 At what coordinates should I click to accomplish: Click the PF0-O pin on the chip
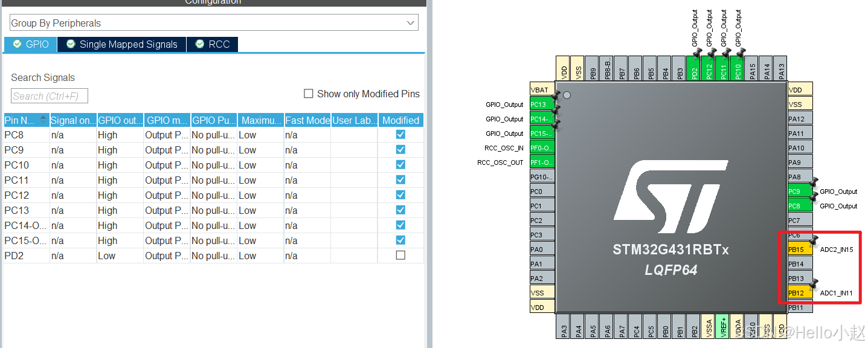[x=542, y=148]
